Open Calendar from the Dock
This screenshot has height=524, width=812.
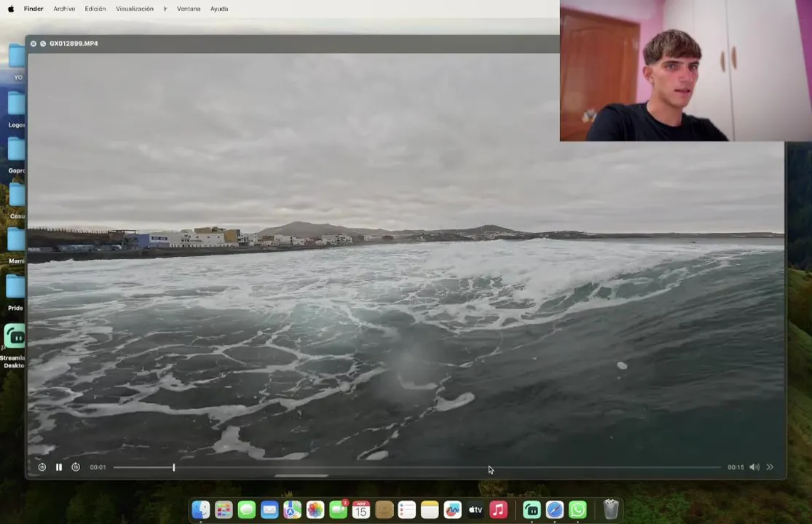(x=361, y=510)
